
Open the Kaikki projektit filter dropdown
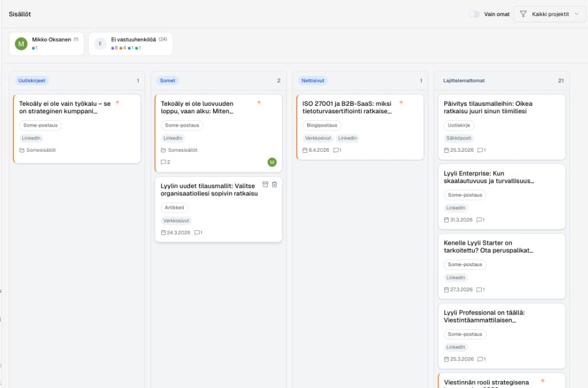point(549,14)
